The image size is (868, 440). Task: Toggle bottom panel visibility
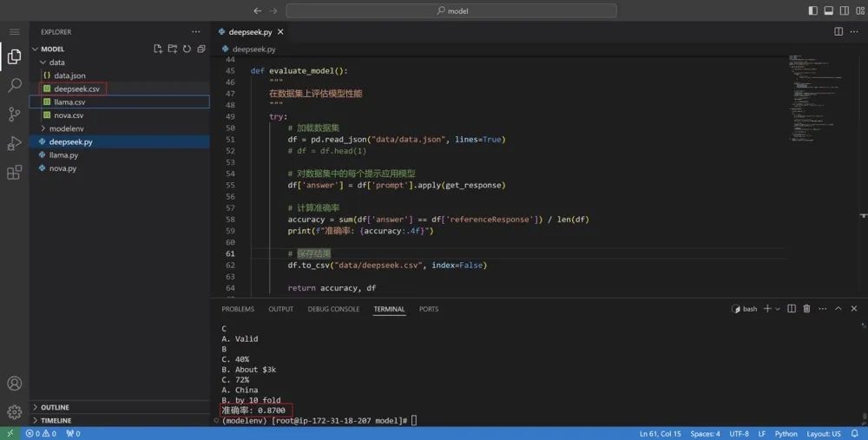(829, 10)
